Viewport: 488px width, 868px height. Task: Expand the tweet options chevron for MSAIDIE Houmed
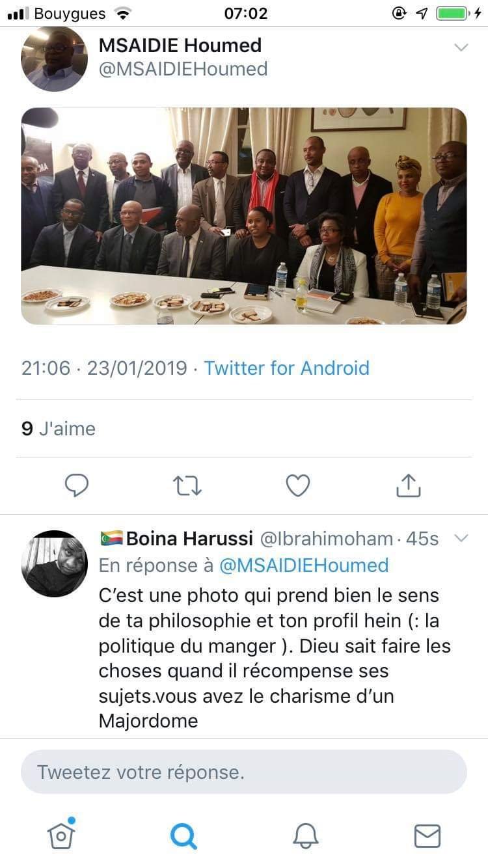pos(461,47)
